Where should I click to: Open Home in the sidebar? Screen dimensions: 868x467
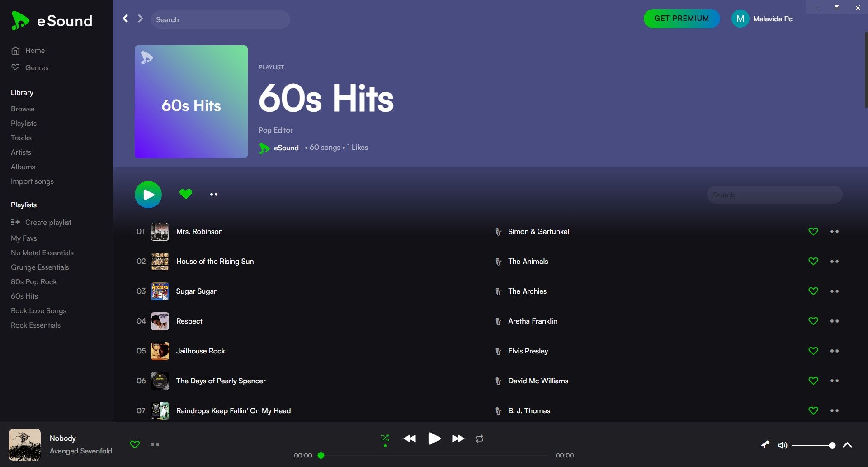[28, 50]
